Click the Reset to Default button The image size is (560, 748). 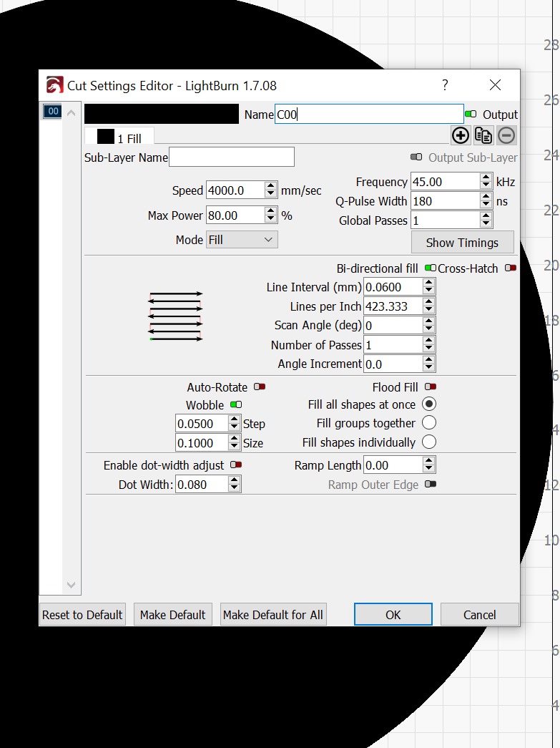(x=82, y=614)
